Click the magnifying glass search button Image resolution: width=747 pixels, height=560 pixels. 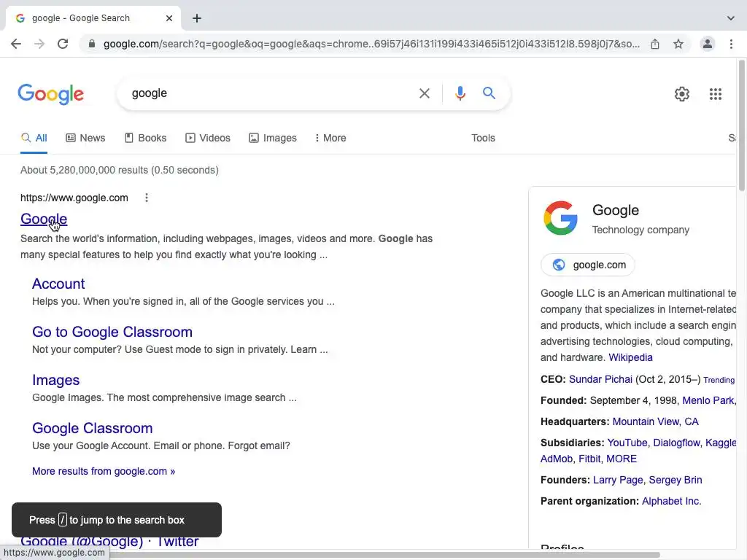(x=489, y=93)
